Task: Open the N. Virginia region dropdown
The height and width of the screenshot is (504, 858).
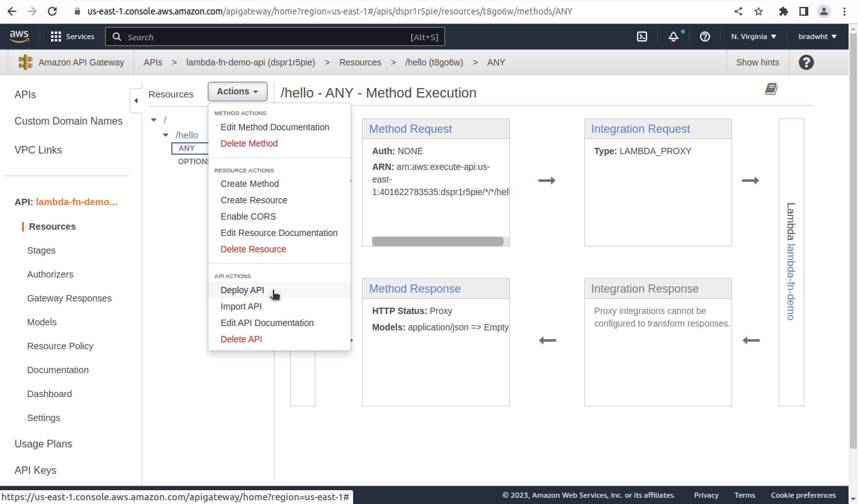Action: (x=754, y=36)
